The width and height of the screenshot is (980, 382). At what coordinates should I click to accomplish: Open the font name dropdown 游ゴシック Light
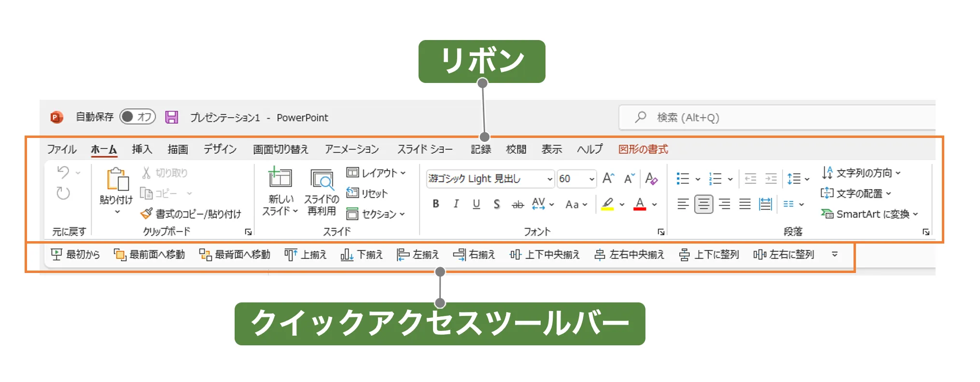point(549,179)
